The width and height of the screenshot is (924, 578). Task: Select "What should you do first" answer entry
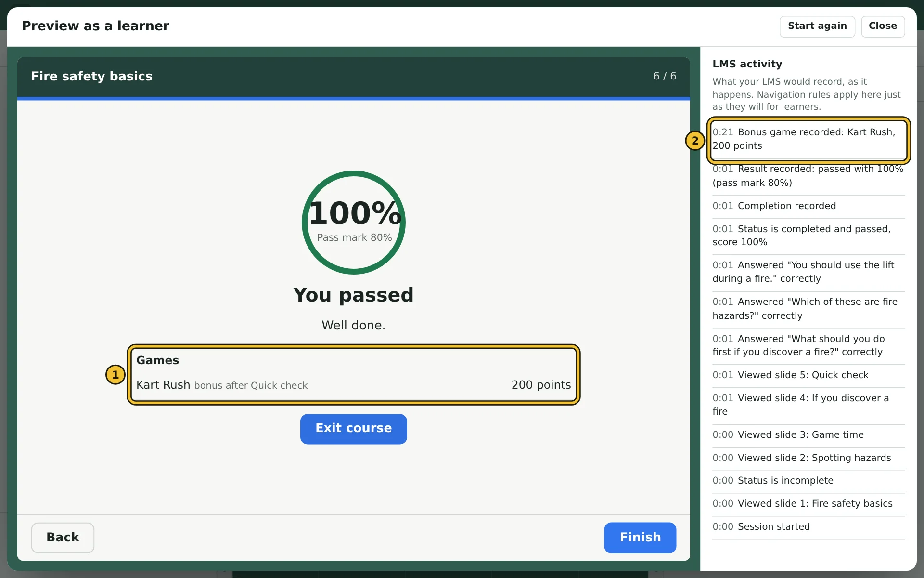(x=808, y=345)
